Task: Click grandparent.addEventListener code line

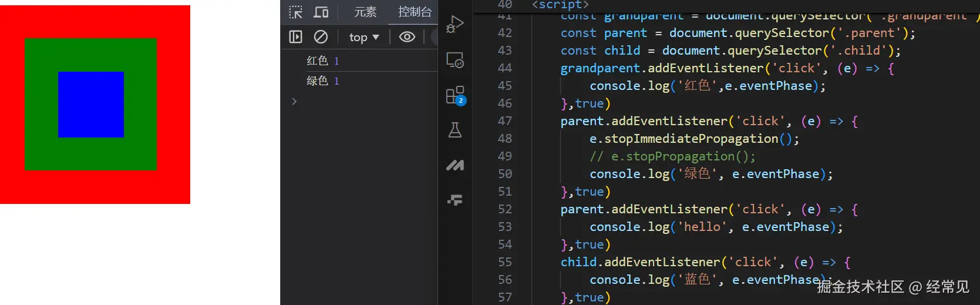Action: tap(728, 68)
